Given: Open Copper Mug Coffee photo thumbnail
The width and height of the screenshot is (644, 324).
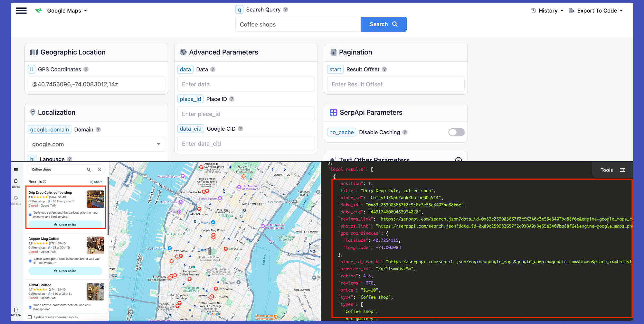Looking at the screenshot, I should click(x=95, y=245).
